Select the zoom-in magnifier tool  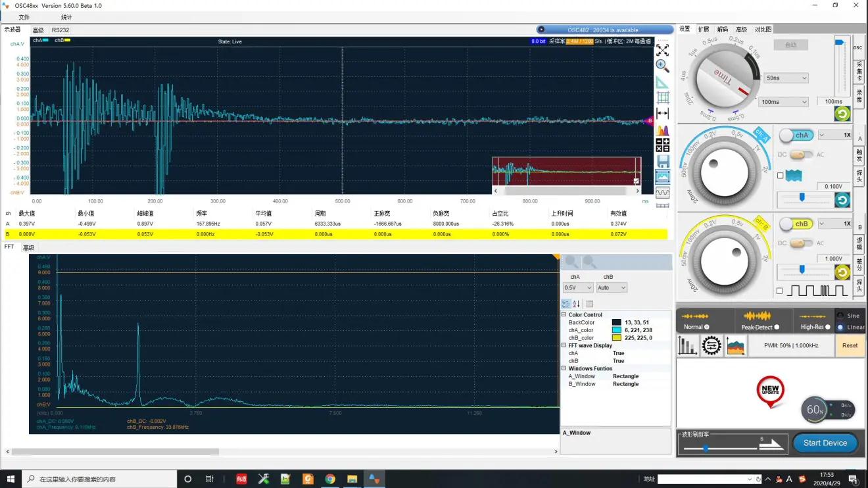pyautogui.click(x=662, y=66)
